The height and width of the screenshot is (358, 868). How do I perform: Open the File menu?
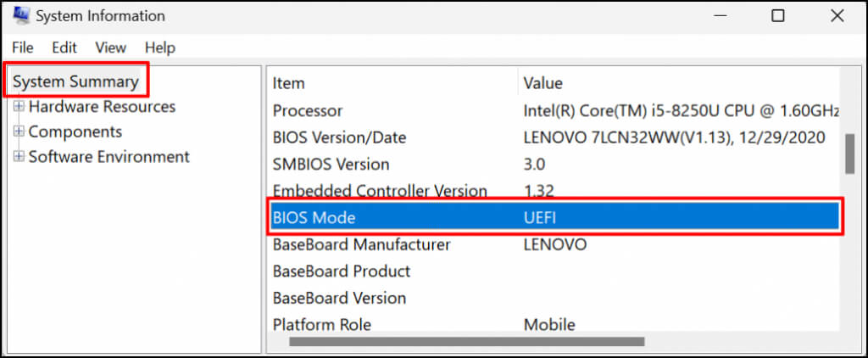[x=23, y=48]
